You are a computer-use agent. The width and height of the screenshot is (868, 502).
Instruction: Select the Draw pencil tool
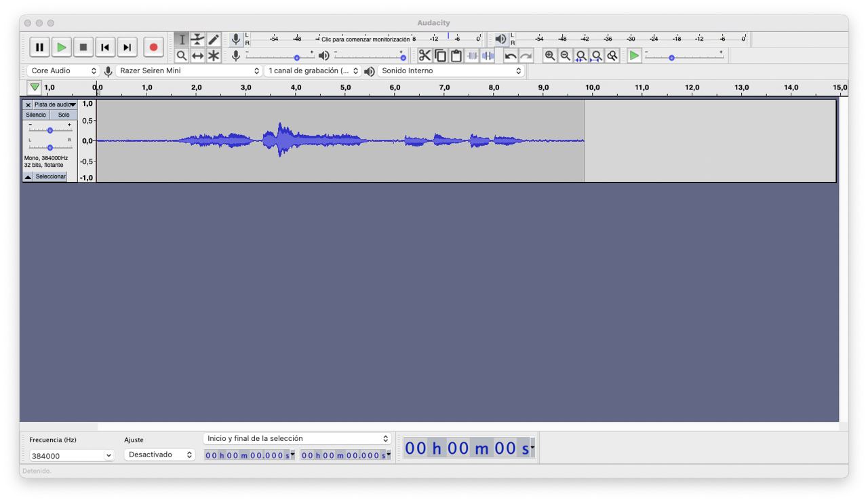214,39
